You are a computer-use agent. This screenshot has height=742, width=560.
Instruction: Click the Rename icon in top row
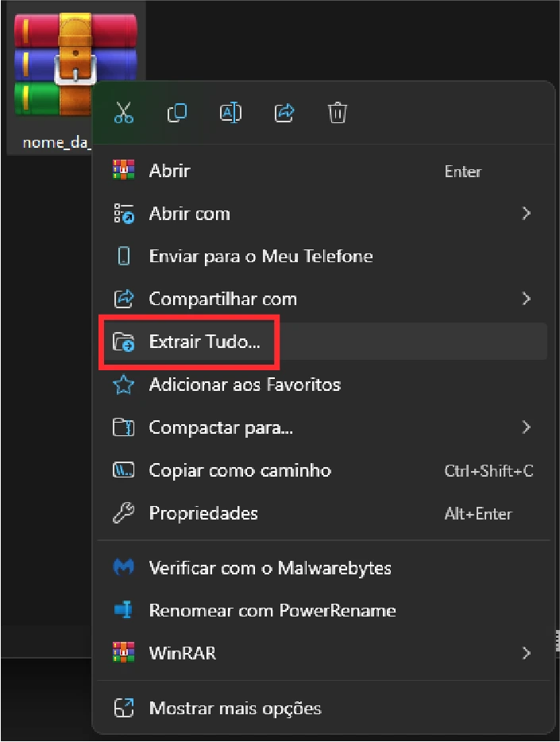(230, 113)
